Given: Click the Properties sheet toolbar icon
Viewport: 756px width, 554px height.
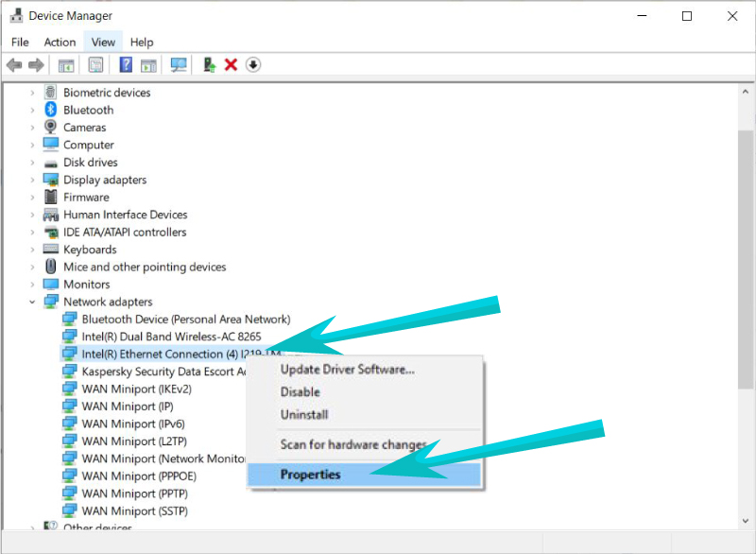Looking at the screenshot, I should (x=95, y=65).
